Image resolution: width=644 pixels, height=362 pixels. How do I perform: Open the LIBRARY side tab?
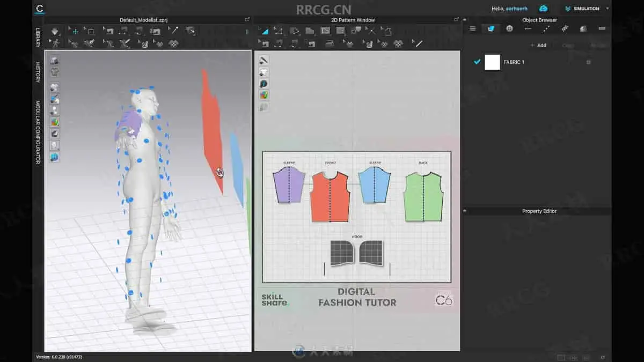38,38
